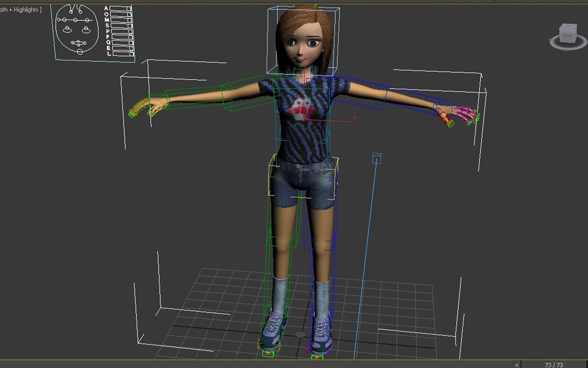Select the jaw circle control on face rig
Image resolution: width=588 pixels, height=368 pixels.
coord(80,52)
